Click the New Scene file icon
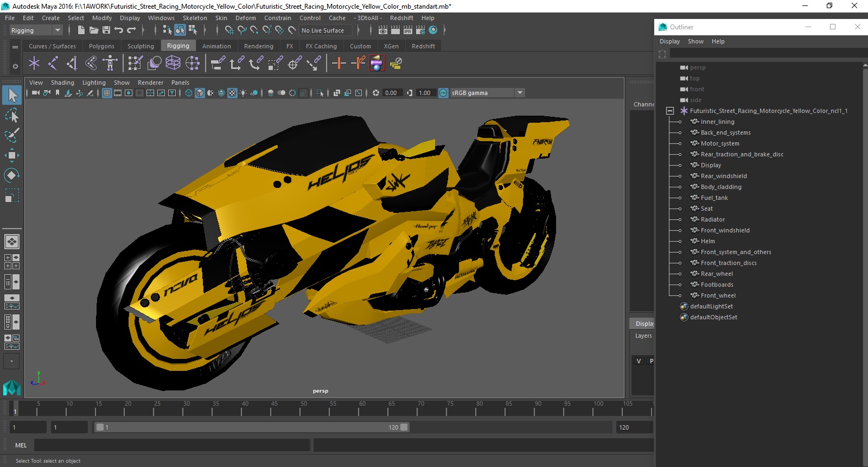 coord(81,30)
